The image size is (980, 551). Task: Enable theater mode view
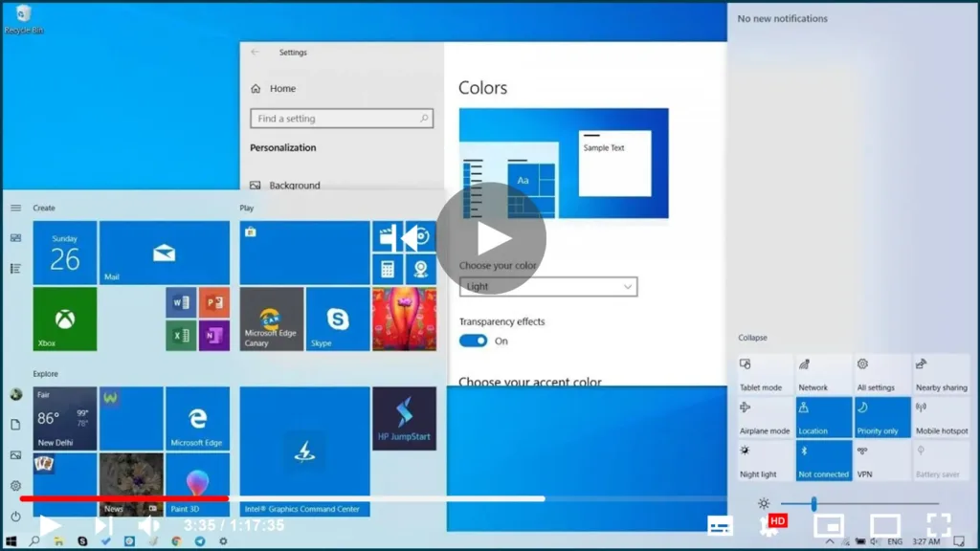pos(884,525)
